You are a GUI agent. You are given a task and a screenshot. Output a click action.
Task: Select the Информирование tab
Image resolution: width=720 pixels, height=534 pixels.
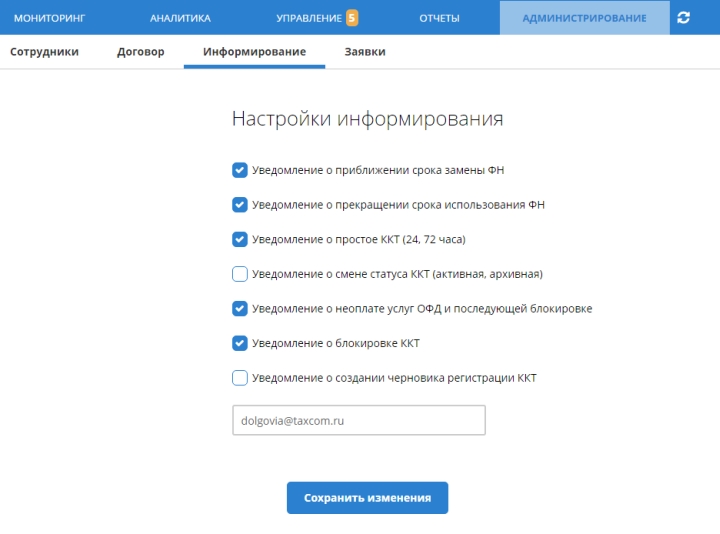point(254,51)
